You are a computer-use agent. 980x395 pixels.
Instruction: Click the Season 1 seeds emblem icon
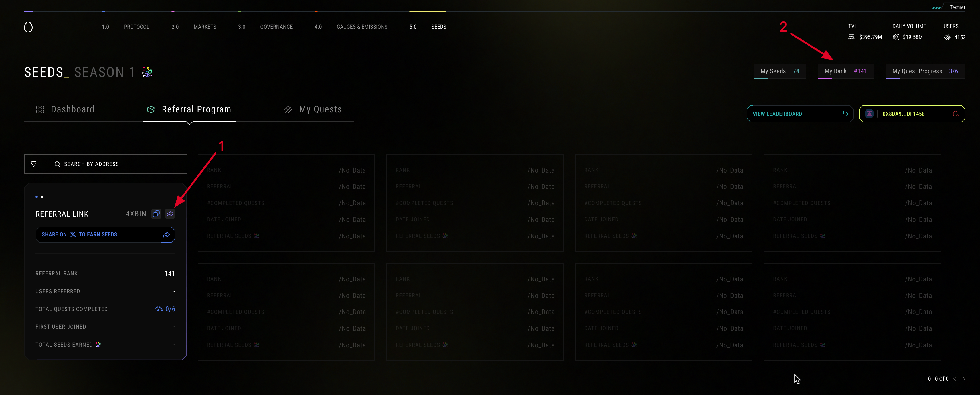pos(147,72)
